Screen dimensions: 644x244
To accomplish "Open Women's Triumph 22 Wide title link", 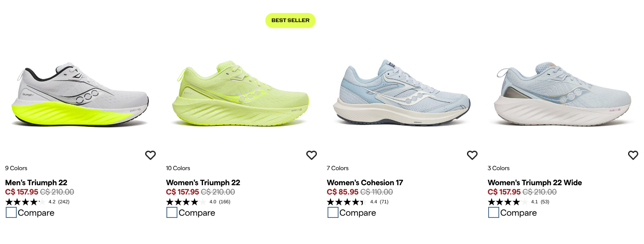I will [x=535, y=183].
